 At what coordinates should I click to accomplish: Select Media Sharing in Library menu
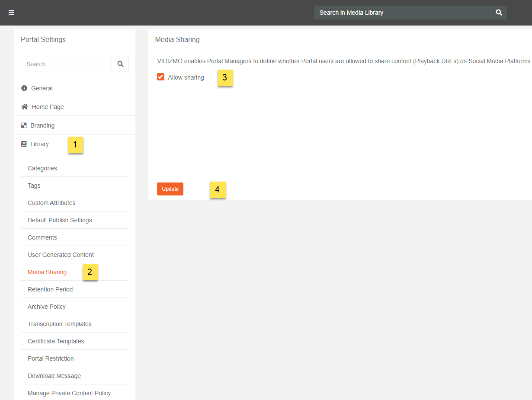pos(47,272)
